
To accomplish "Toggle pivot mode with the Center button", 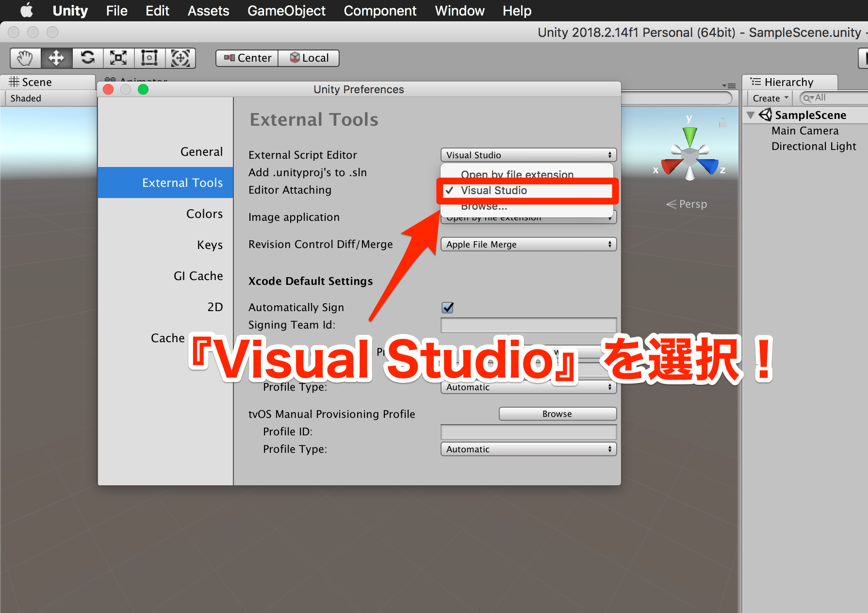I will coord(247,58).
